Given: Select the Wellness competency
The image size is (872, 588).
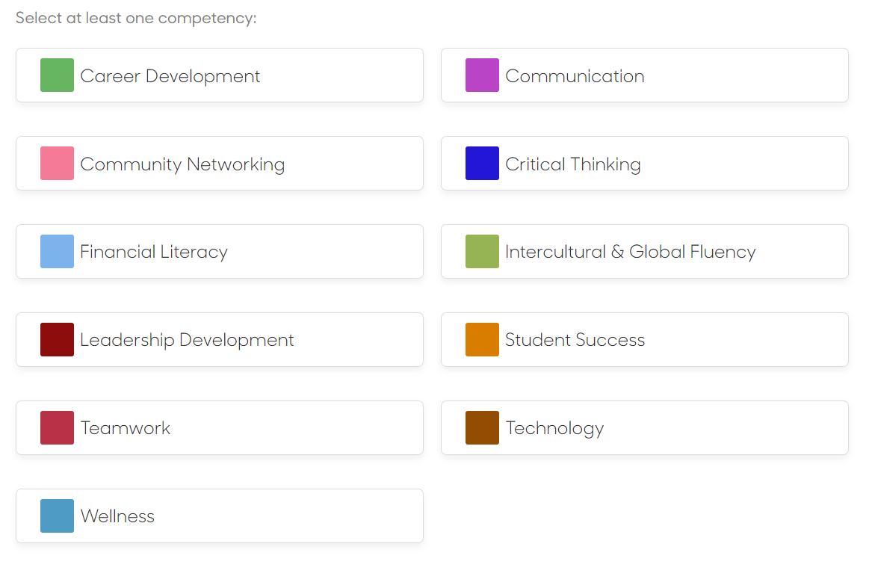Looking at the screenshot, I should pyautogui.click(x=220, y=516).
